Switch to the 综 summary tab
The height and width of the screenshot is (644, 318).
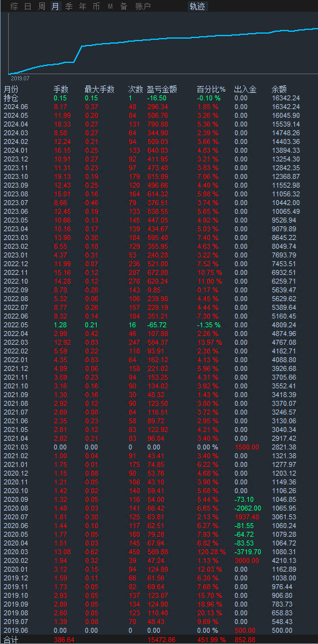click(x=14, y=6)
